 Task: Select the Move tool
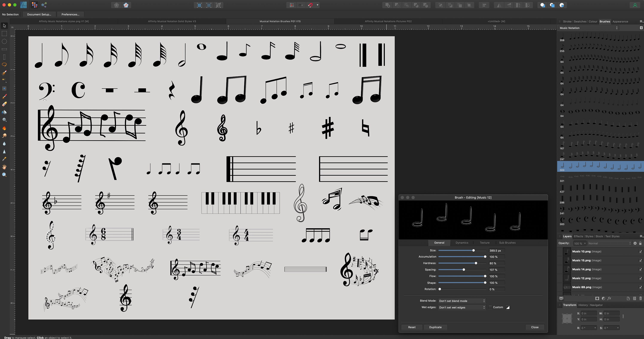pos(4,26)
